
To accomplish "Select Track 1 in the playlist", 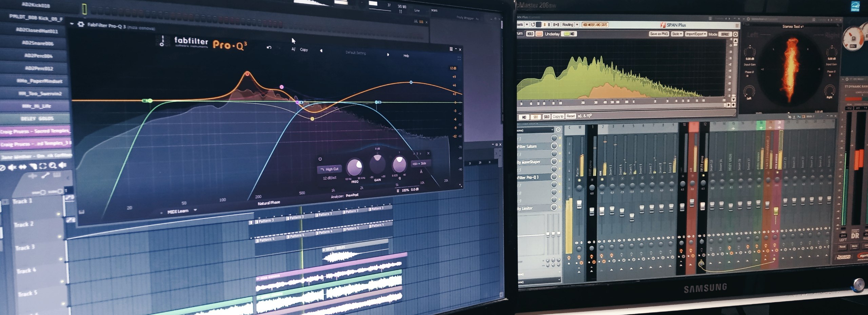I will pyautogui.click(x=23, y=201).
